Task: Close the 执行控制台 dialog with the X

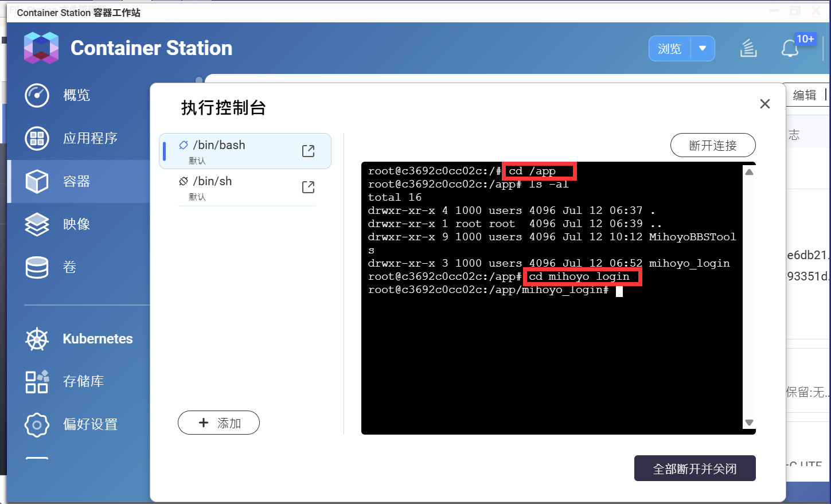Action: click(x=765, y=104)
